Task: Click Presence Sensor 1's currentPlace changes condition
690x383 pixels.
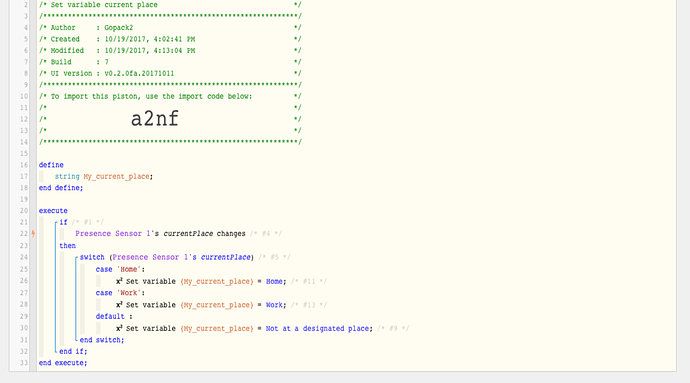Action: click(160, 234)
